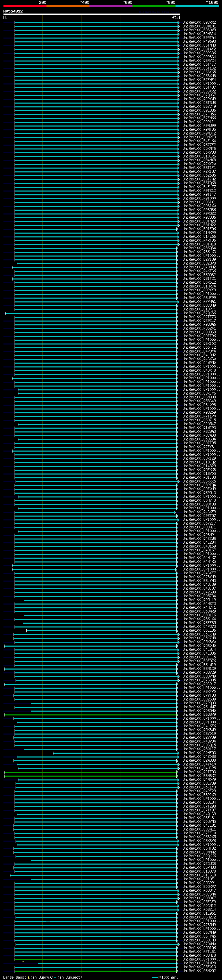Image resolution: width=222 pixels, height=980 pixels.
Task: Select label UniRef100_Q677F2
Action: (199, 145)
